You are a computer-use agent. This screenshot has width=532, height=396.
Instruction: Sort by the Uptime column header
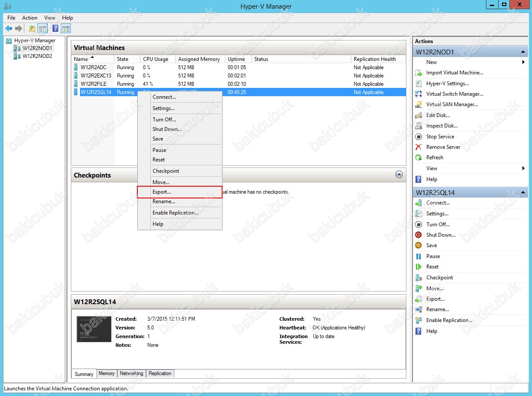coord(239,59)
